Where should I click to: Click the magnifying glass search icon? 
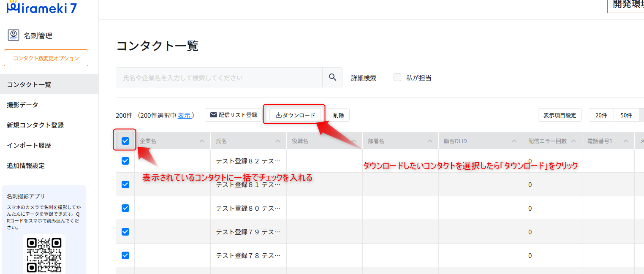pyautogui.click(x=332, y=77)
